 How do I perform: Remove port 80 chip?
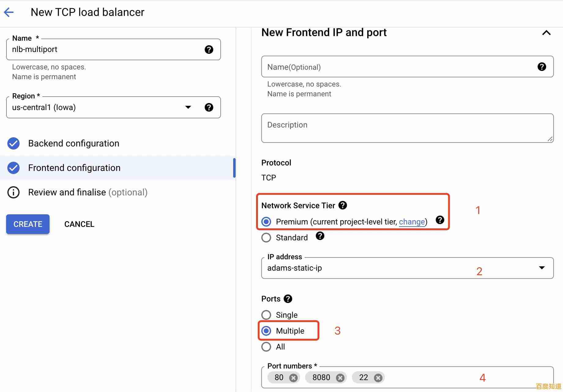(x=293, y=378)
